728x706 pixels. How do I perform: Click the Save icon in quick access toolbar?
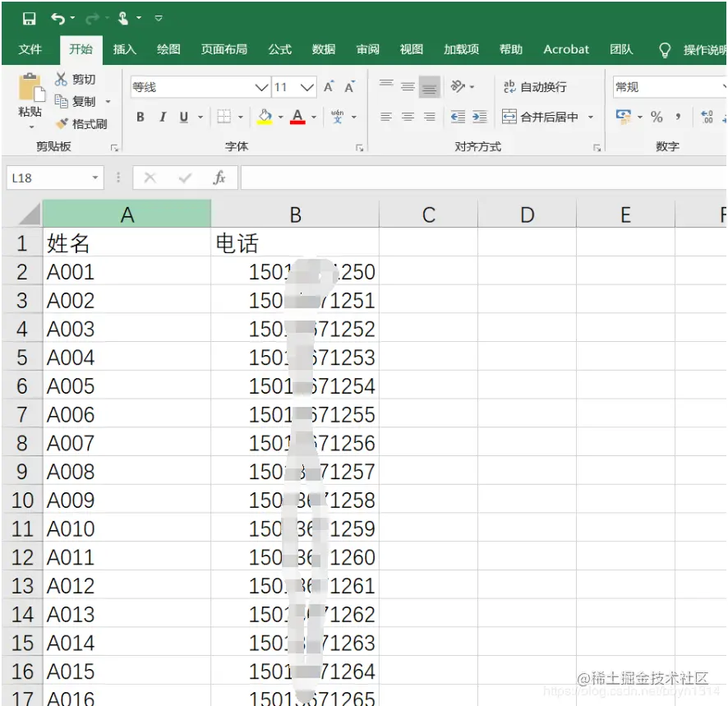(x=30, y=19)
